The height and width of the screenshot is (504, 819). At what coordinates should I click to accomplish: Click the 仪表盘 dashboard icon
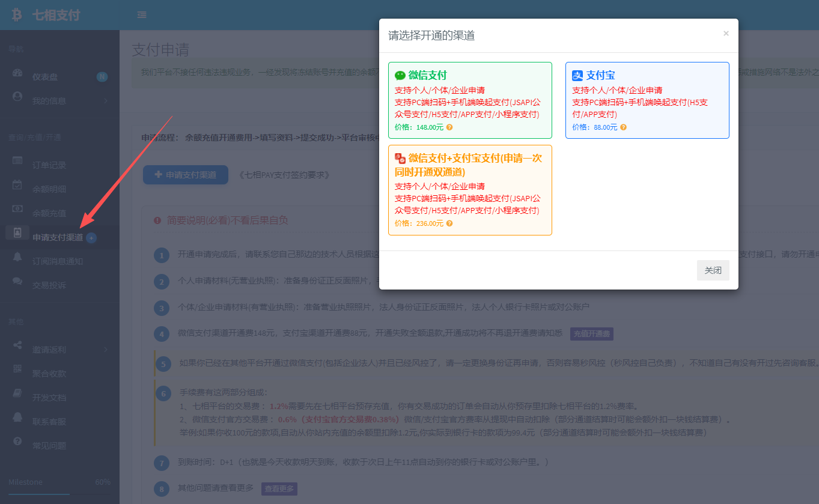coord(17,74)
